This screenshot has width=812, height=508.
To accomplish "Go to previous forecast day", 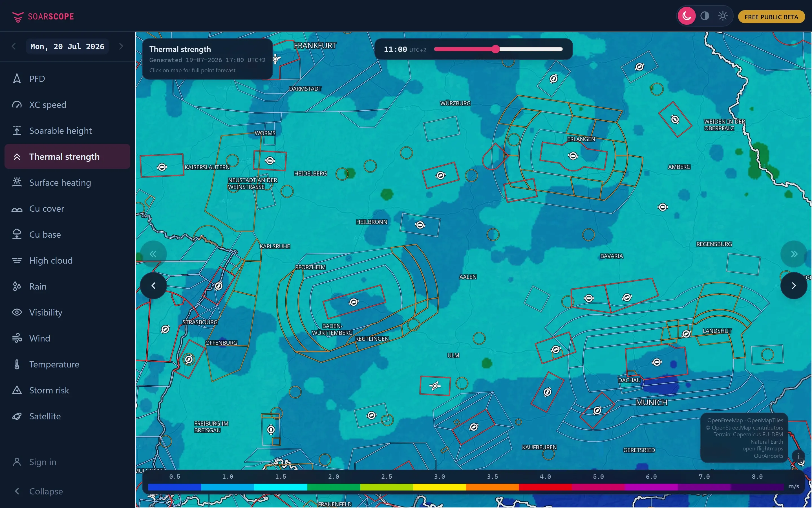I will point(14,46).
